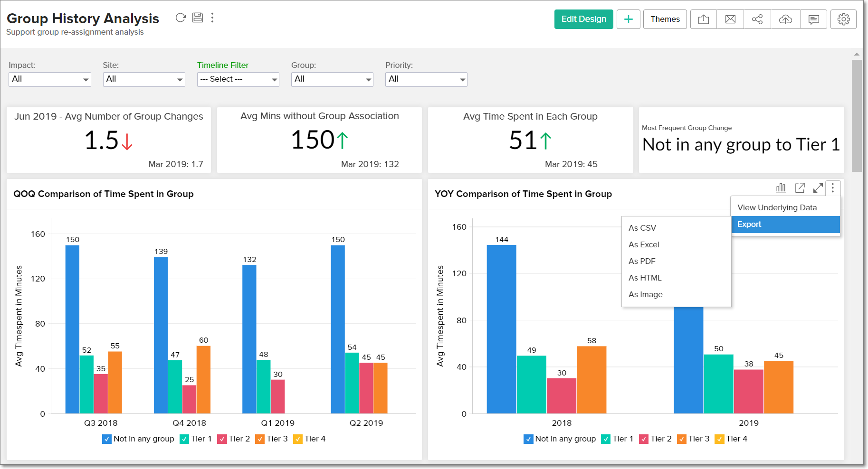The height and width of the screenshot is (469, 868).
Task: Choose View Underlying Data menu item
Action: (777, 207)
